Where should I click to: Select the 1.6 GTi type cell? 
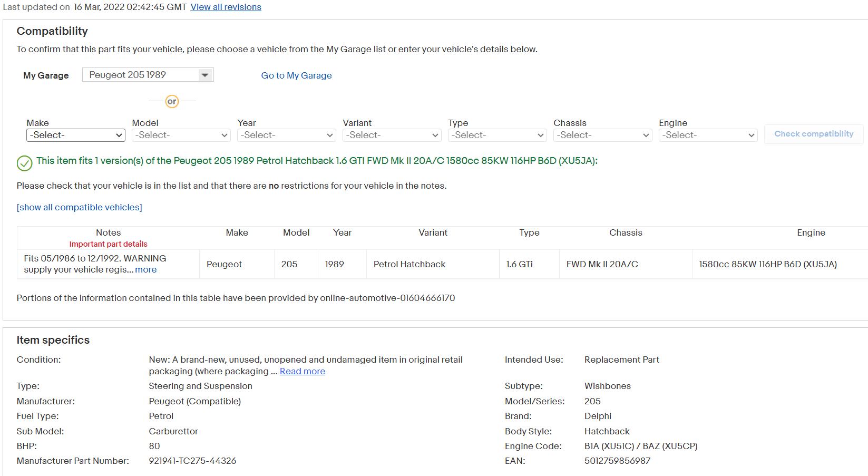pos(530,264)
